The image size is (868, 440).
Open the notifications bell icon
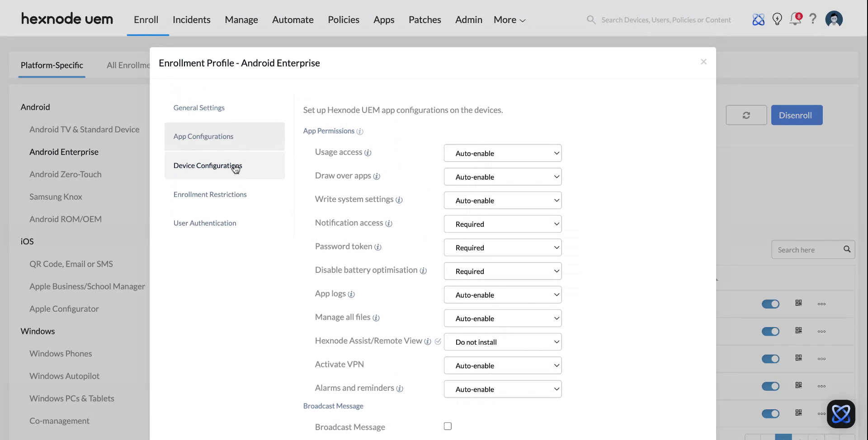[795, 19]
